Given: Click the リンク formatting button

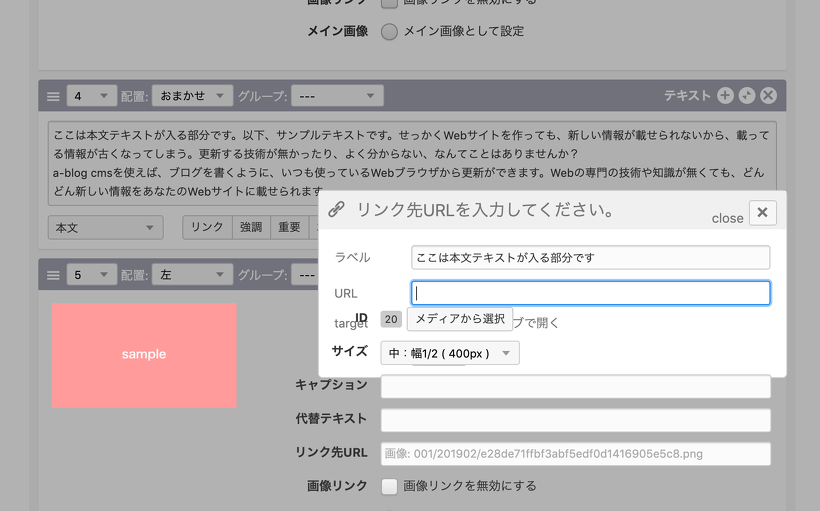Looking at the screenshot, I should click(207, 228).
